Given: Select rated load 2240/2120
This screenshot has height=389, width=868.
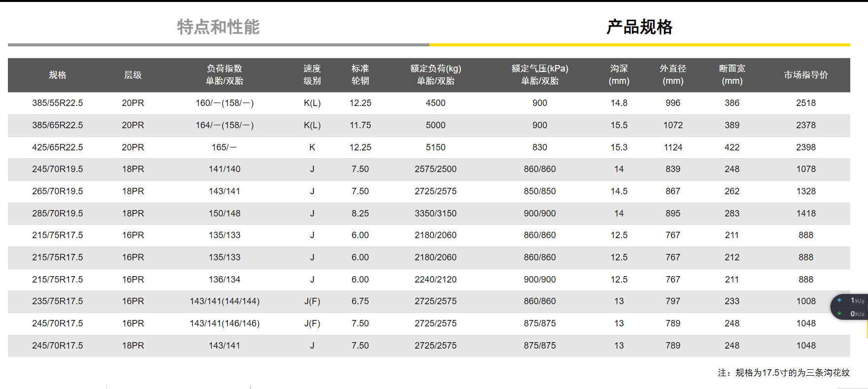Looking at the screenshot, I should click(436, 280).
